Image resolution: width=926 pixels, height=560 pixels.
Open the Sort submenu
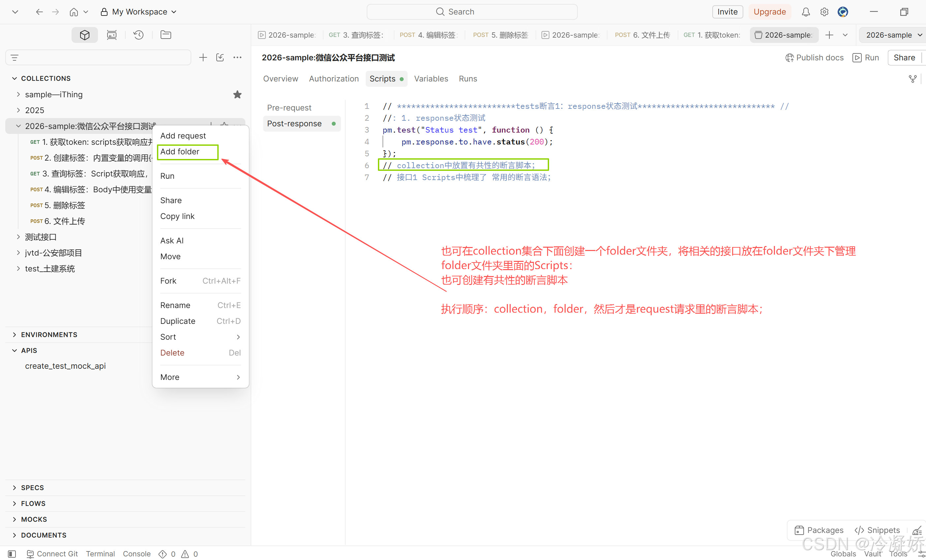click(200, 337)
